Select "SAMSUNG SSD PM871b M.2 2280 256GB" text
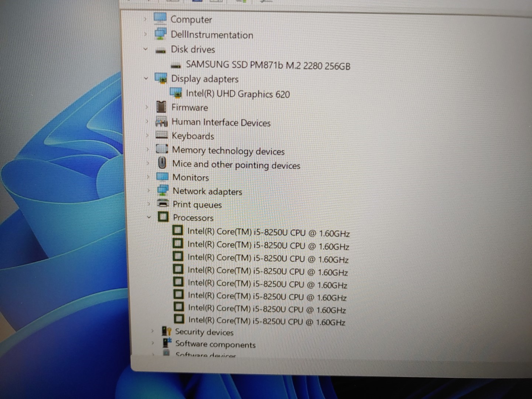The width and height of the screenshot is (532, 399). pos(268,65)
